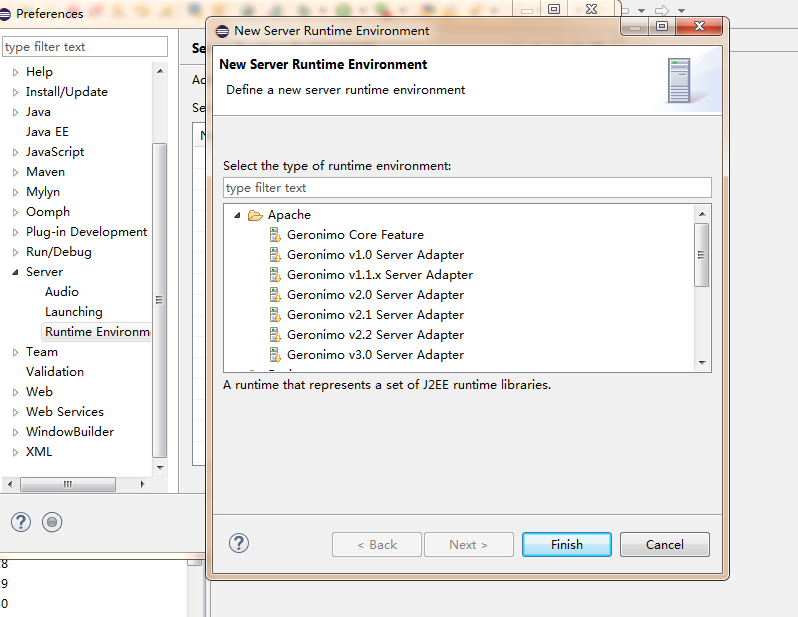Click the Back button

pos(377,545)
